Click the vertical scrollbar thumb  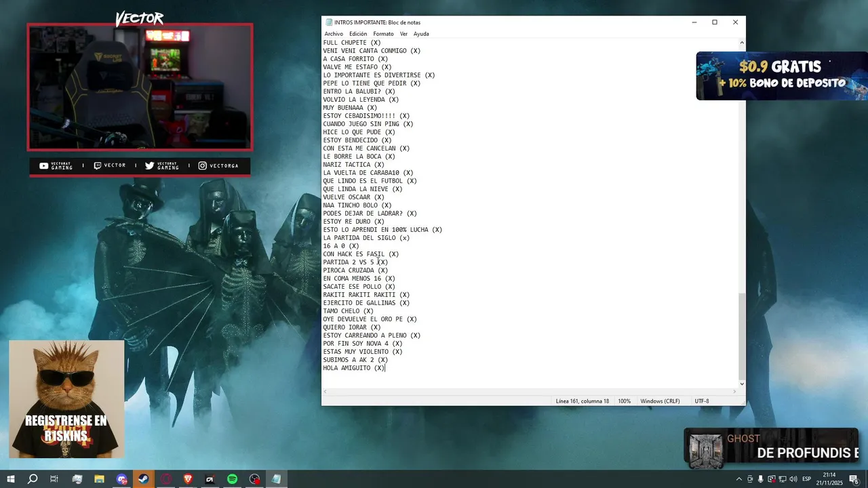pos(741,335)
